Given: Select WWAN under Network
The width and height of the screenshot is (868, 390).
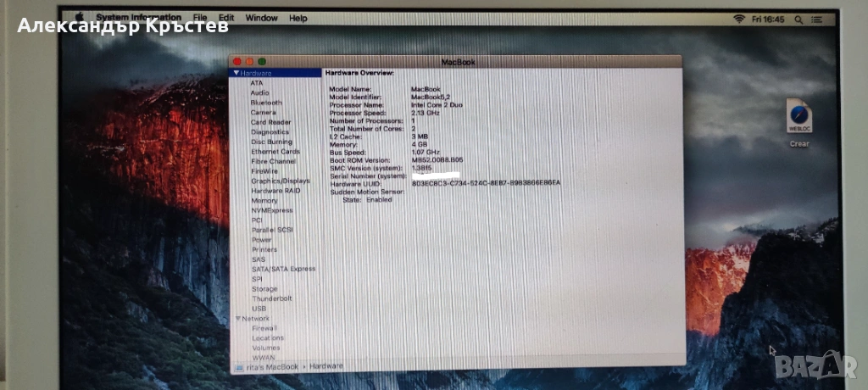Looking at the screenshot, I should click(x=264, y=357).
